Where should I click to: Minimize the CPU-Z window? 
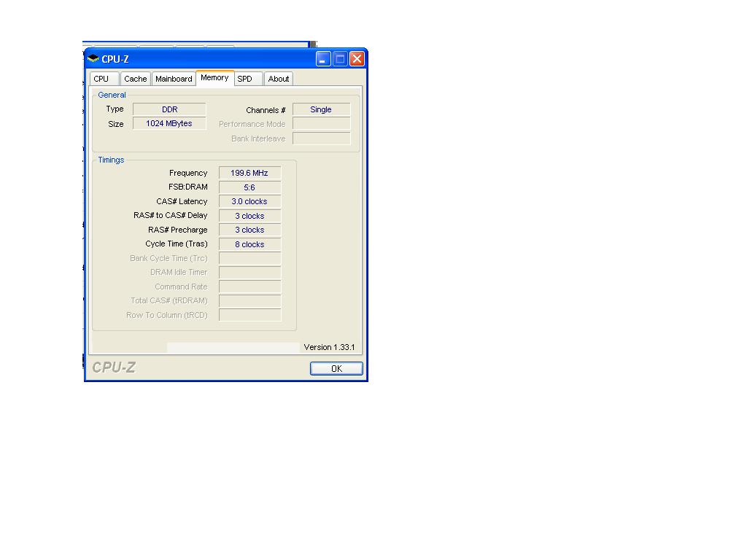[323, 59]
